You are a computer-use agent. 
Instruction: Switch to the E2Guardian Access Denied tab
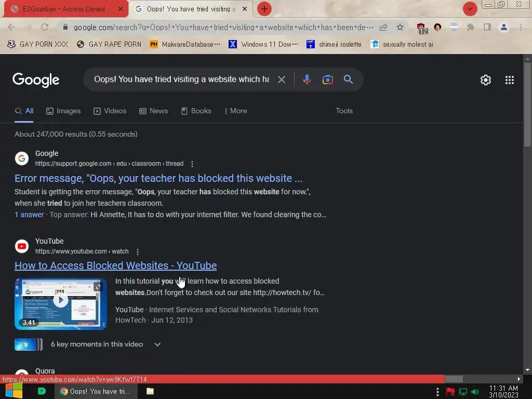(64, 9)
